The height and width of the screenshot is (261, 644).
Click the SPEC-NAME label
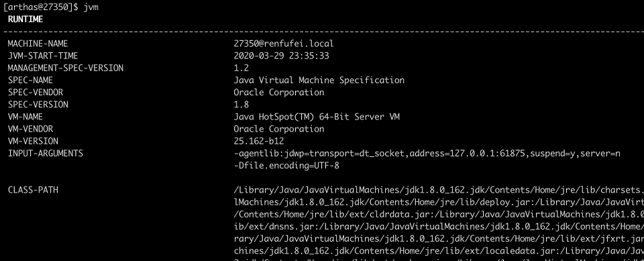30,80
